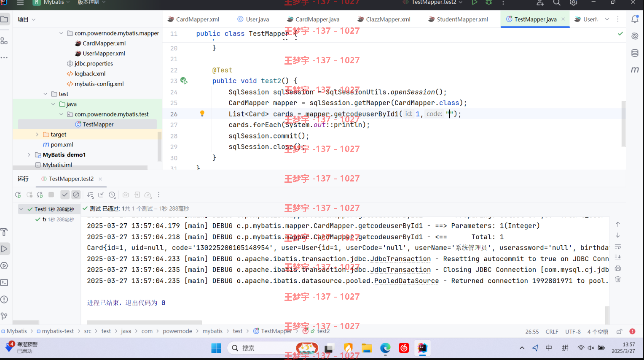Toggle soft-wrap in the console

[618, 246]
